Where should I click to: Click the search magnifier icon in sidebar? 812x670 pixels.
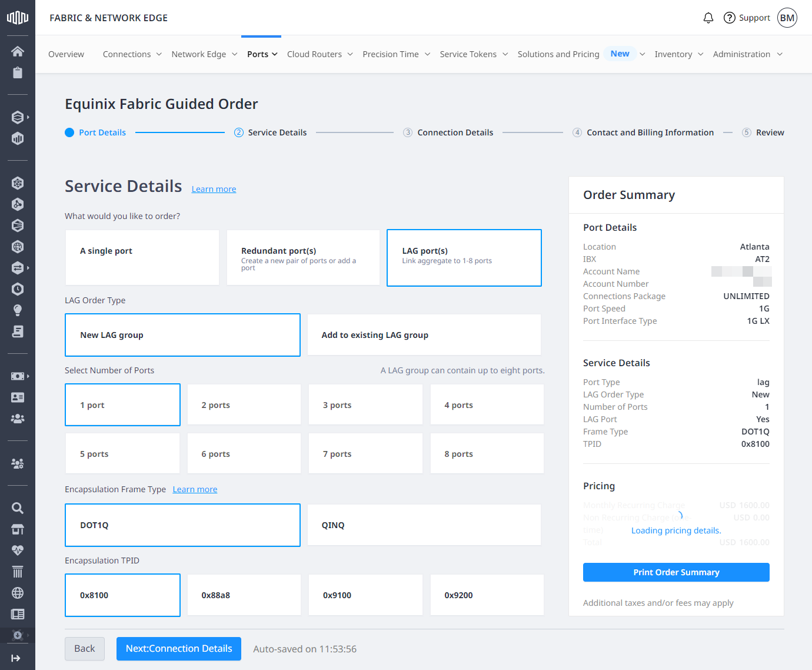[x=18, y=508]
